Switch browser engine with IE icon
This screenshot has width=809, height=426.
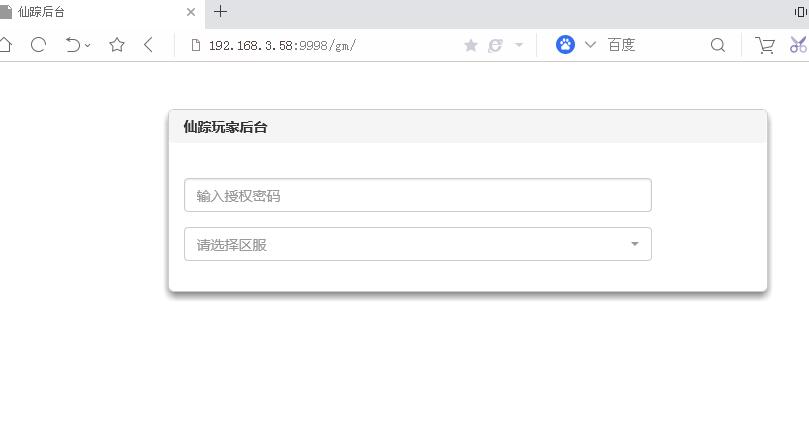495,45
